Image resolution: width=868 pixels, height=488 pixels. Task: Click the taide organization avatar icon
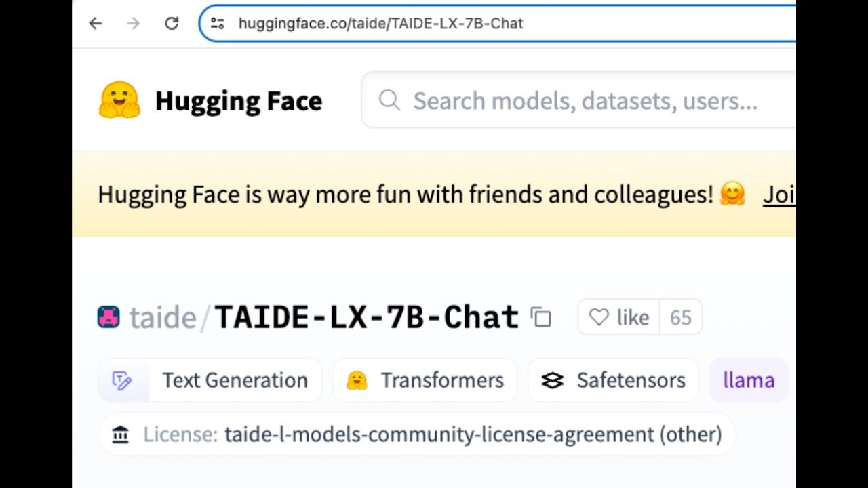click(108, 317)
